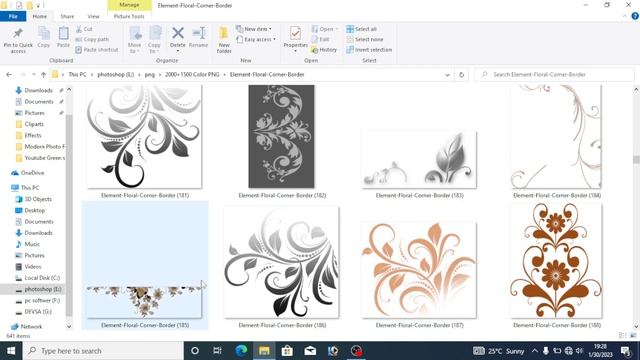Viewport: 640px width, 360px height.
Task: Switch to the View ribbon tab
Action: pos(93,16)
